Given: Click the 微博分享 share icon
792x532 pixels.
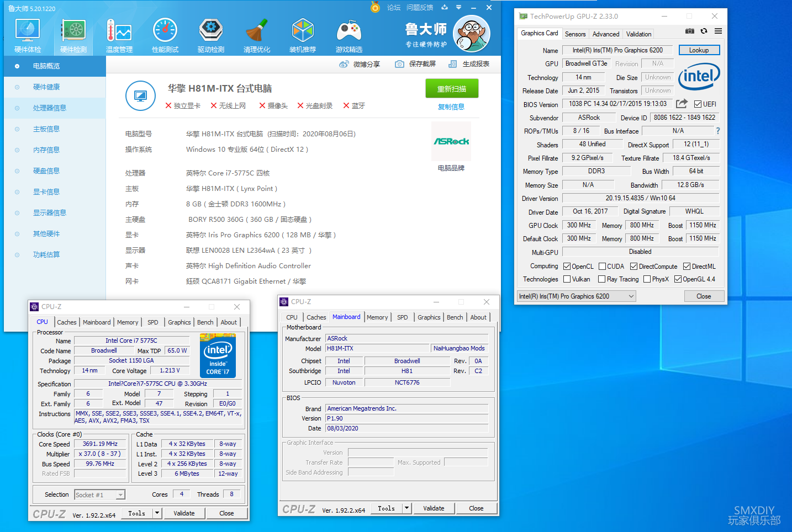Looking at the screenshot, I should point(344,64).
